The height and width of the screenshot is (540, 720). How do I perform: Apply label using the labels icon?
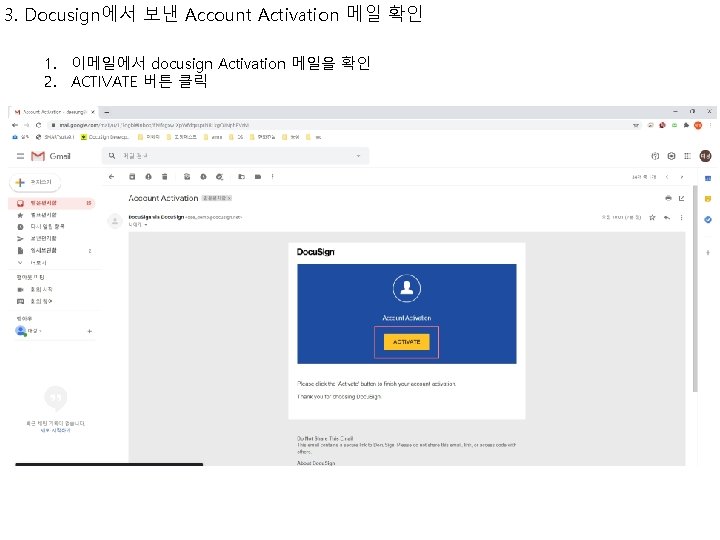(258, 176)
